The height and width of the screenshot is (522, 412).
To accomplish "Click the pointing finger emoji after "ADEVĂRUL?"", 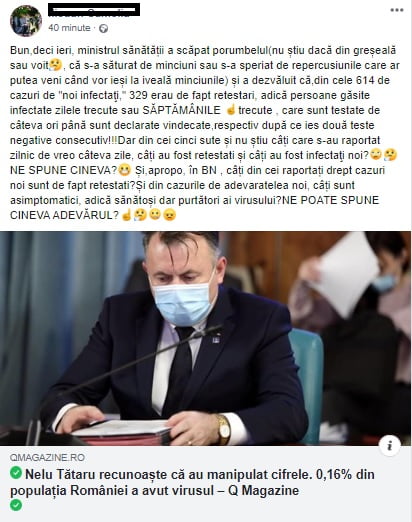I will (x=126, y=215).
